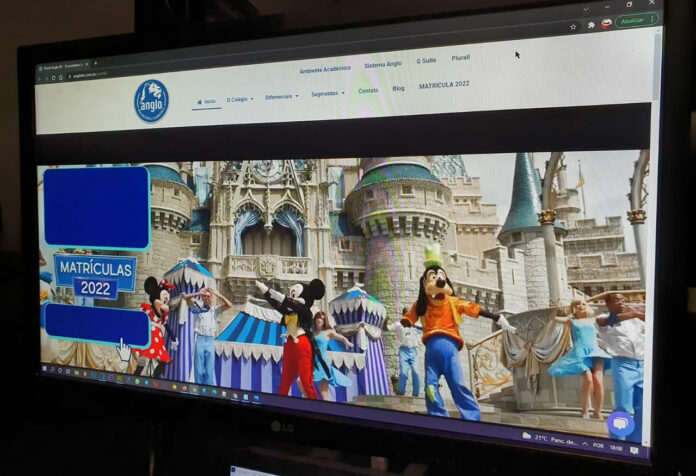Open the Contato page

(368, 91)
